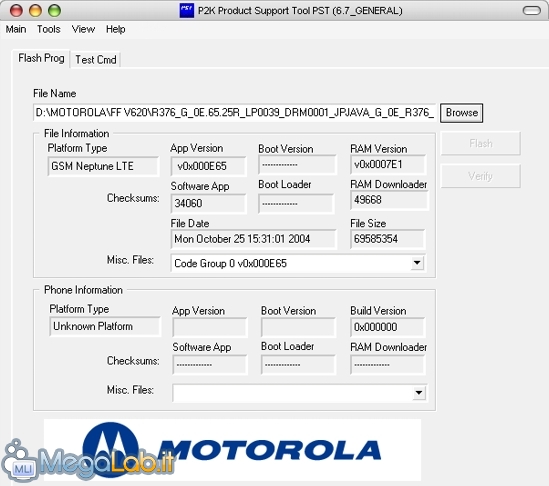Open the Code Group 0 v0x000E65 combo box
Image resolution: width=549 pixels, height=486 pixels.
pyautogui.click(x=298, y=263)
